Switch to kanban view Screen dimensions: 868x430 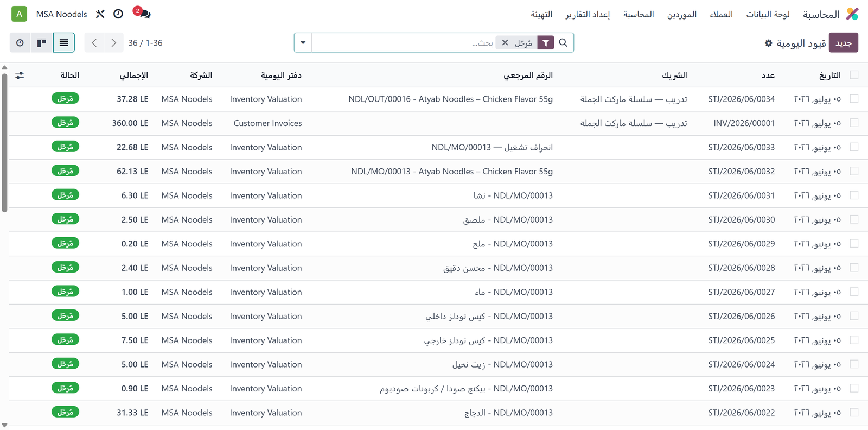[x=42, y=42]
